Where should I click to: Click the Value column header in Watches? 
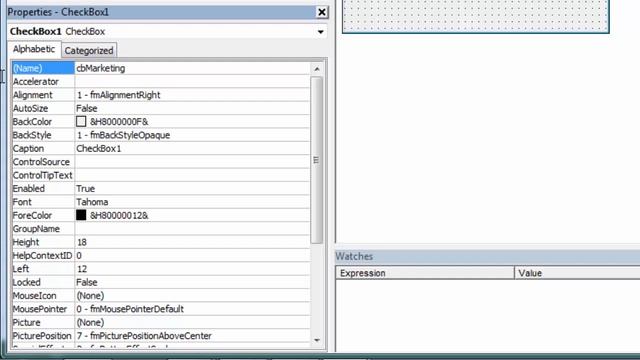[x=577, y=273]
